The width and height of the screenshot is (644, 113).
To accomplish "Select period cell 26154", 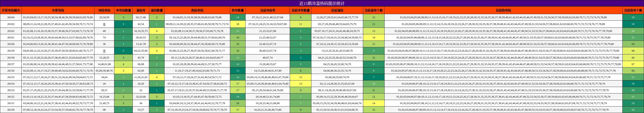I will (x=11, y=84).
